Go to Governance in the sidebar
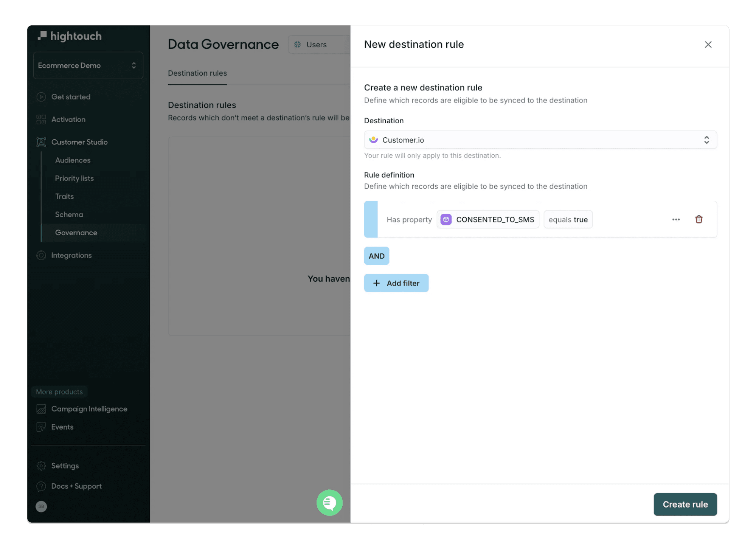Viewport: 756px width, 548px height. point(76,233)
